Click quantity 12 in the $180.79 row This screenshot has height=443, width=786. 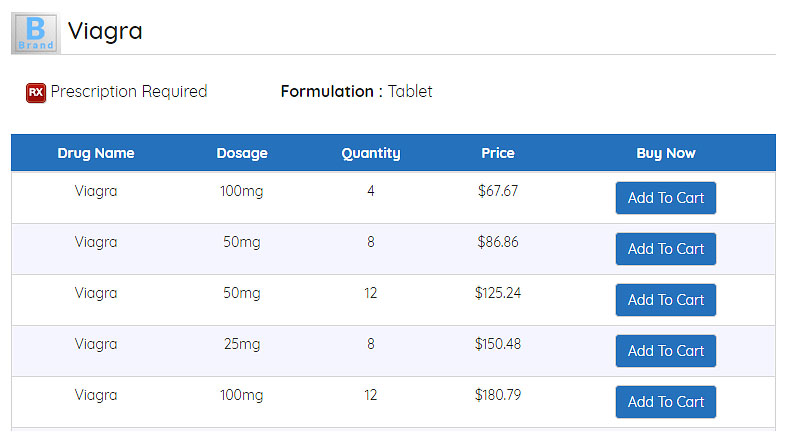[371, 395]
